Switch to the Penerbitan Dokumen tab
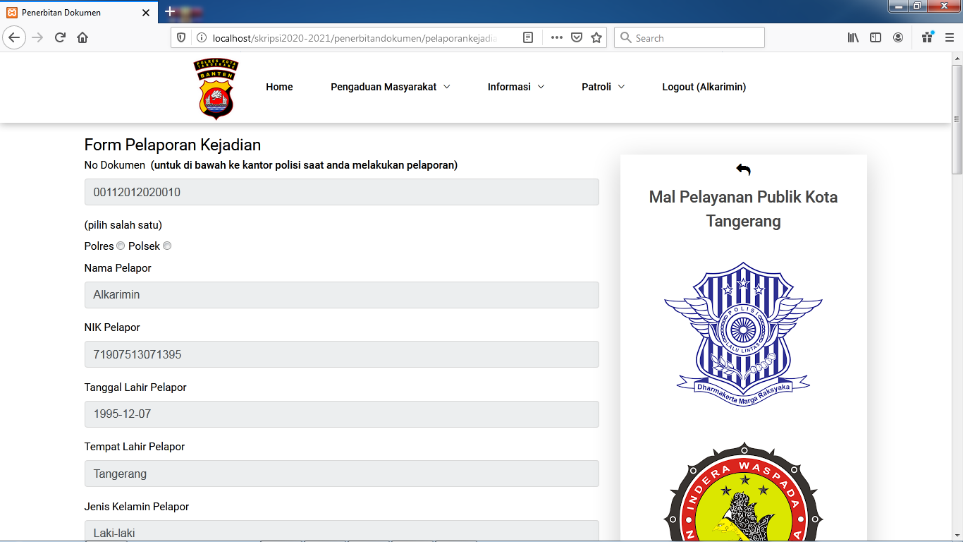Screen dimensions: 963x542 pyautogui.click(x=79, y=12)
